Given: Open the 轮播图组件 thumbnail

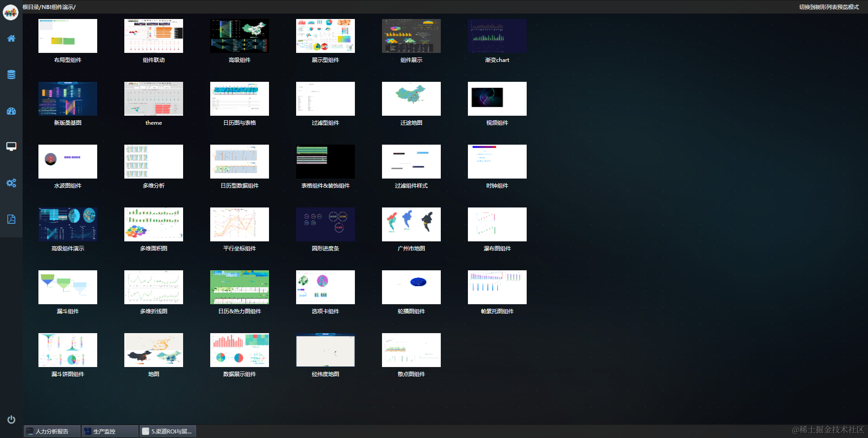Looking at the screenshot, I should [411, 287].
